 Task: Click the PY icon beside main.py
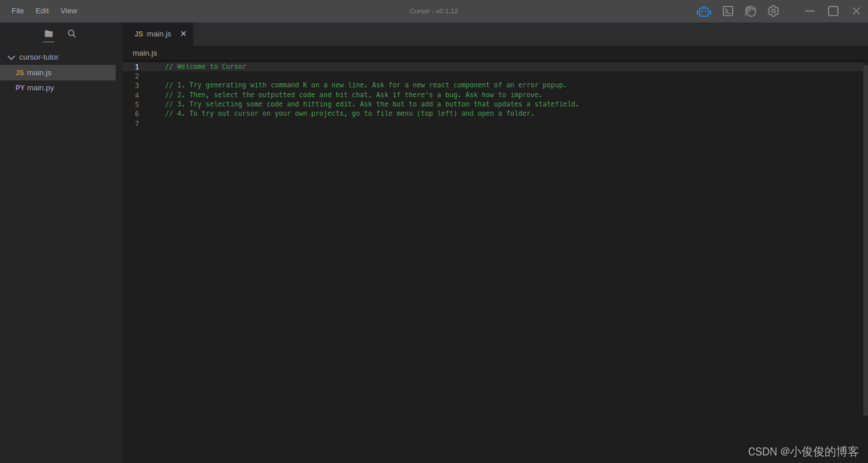[20, 88]
